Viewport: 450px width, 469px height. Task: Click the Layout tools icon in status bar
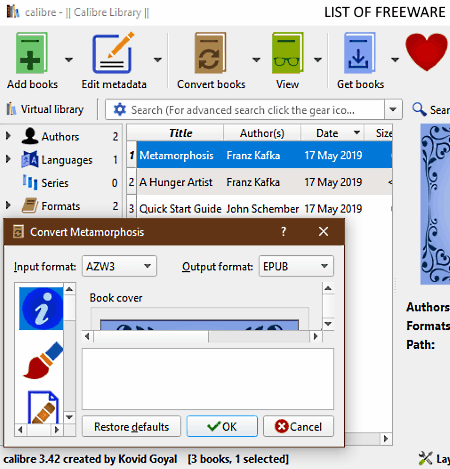tap(425, 459)
